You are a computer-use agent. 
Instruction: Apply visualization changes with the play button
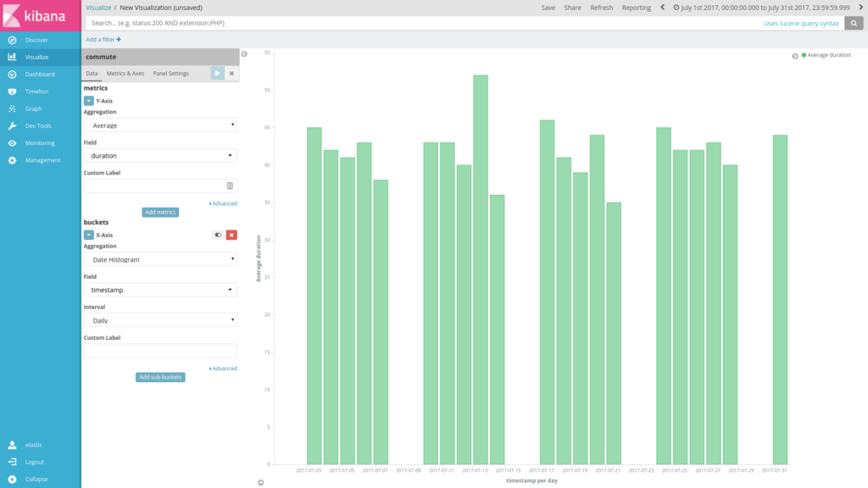pos(217,73)
